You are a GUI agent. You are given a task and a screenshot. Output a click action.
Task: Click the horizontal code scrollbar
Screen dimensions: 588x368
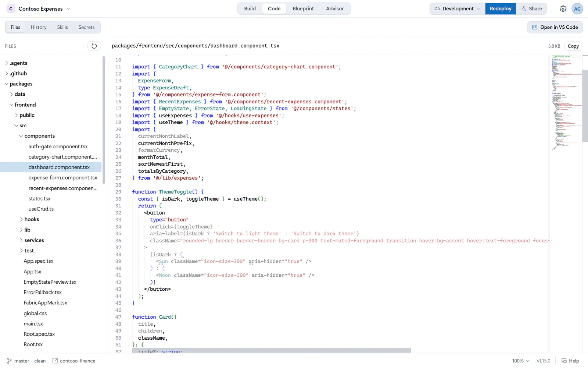[271, 350]
